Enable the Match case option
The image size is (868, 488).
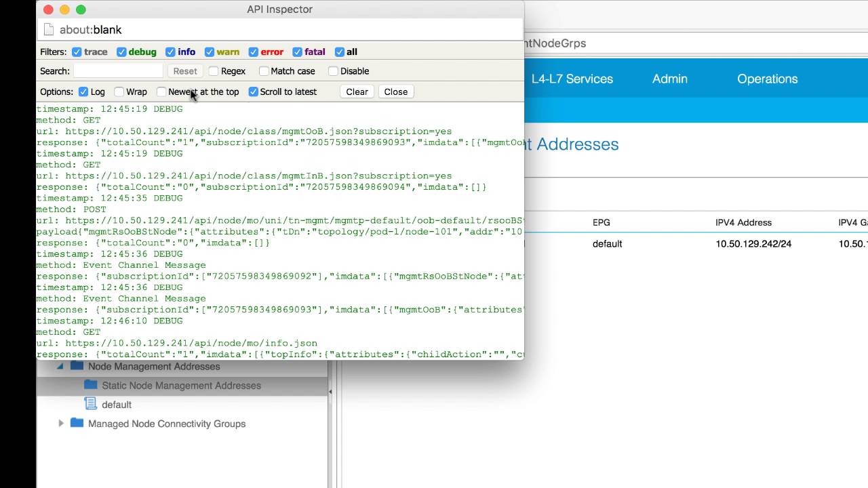[x=264, y=71]
